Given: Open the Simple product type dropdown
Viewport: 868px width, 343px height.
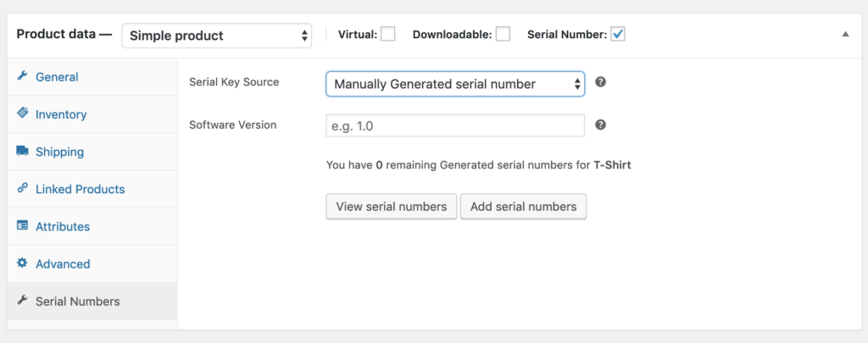Looking at the screenshot, I should pyautogui.click(x=216, y=36).
